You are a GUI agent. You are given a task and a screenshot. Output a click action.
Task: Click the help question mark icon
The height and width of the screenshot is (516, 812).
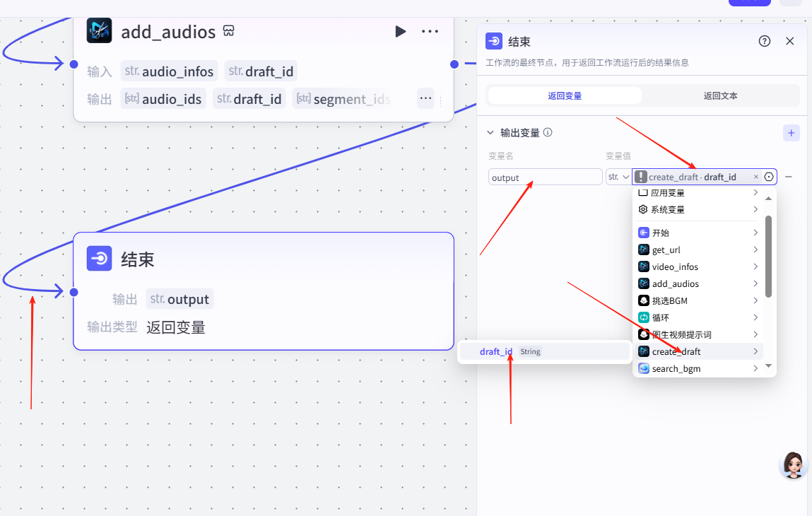point(764,41)
